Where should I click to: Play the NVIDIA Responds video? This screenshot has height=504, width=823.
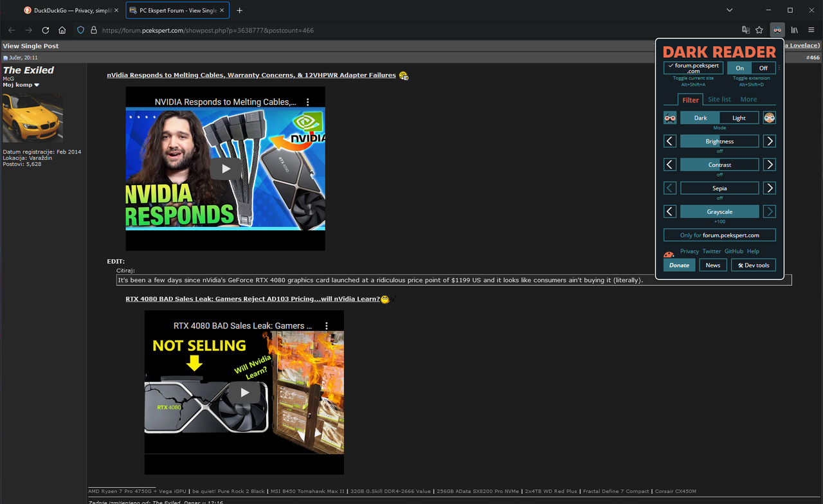click(x=225, y=168)
